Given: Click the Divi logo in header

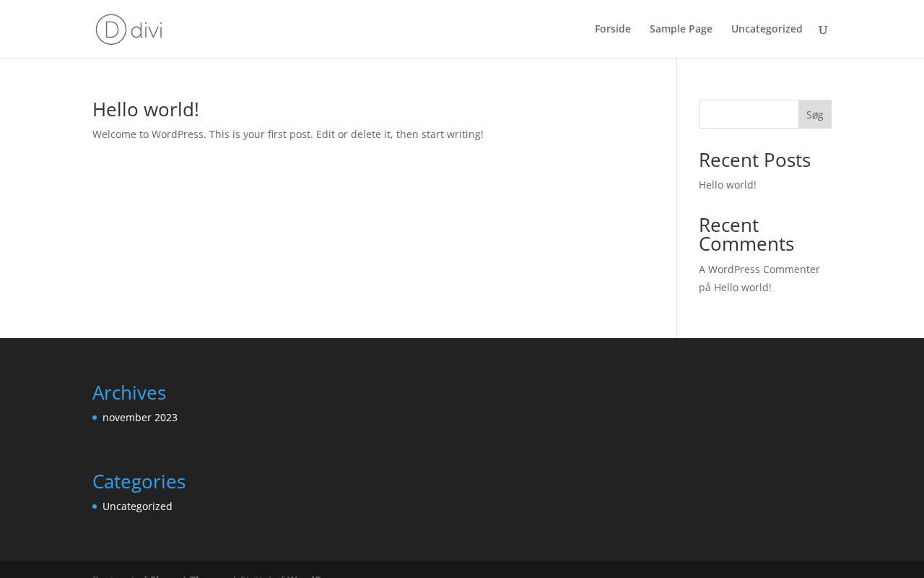Looking at the screenshot, I should (129, 29).
